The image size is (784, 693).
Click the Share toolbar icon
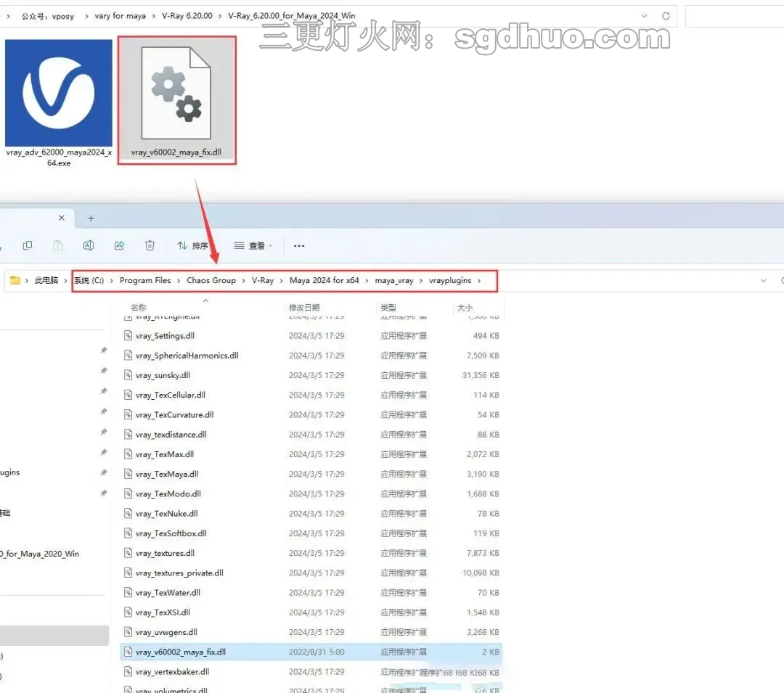click(x=119, y=245)
